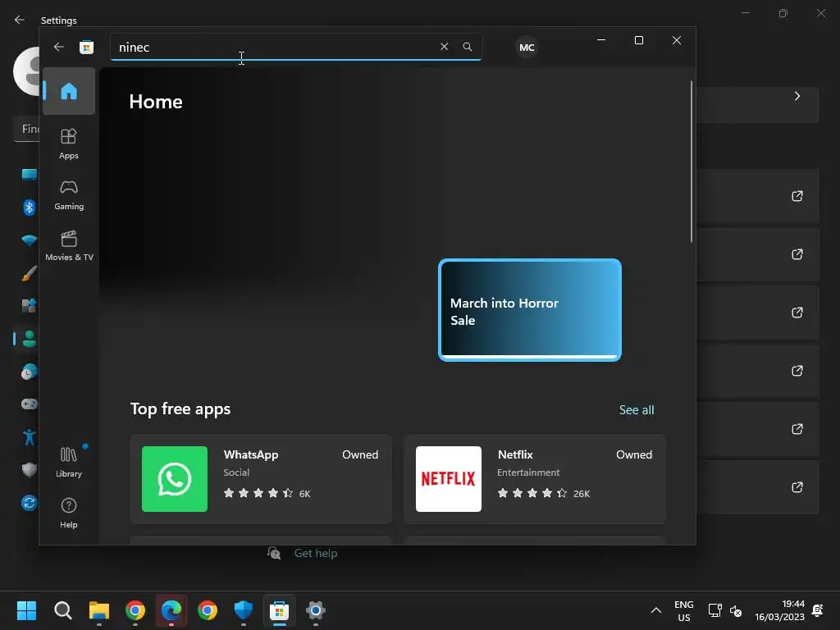Select Gaming controller icon in Settings sidebar
The image size is (840, 630).
tap(30, 404)
